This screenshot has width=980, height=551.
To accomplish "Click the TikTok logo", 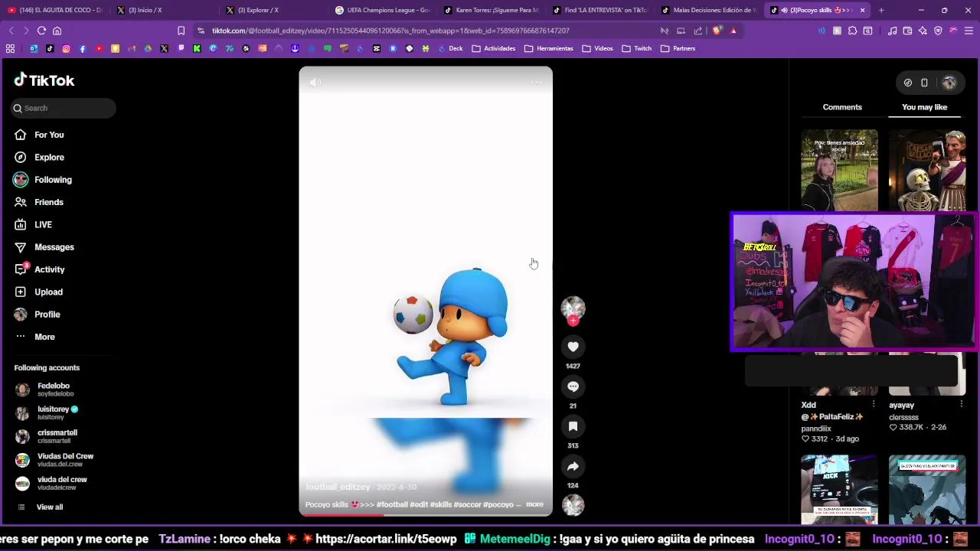I will 44,80.
